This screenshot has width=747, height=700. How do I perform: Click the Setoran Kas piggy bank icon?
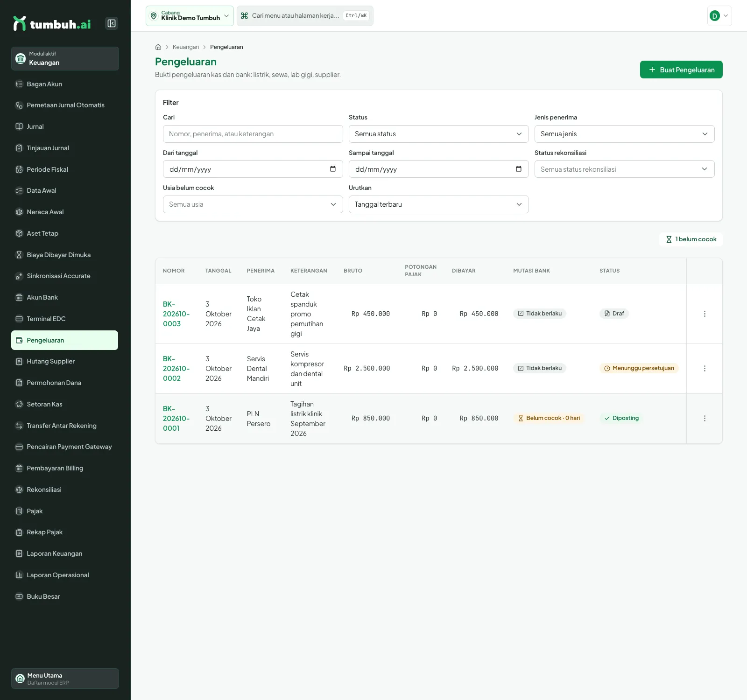(x=19, y=404)
